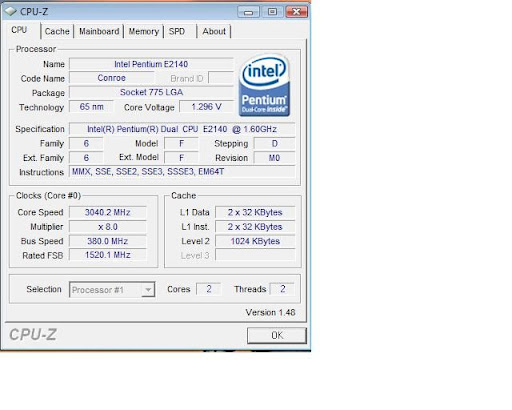Viewport: 512px width, 410px height.
Task: Click the Revision value M0
Action: pyautogui.click(x=274, y=158)
